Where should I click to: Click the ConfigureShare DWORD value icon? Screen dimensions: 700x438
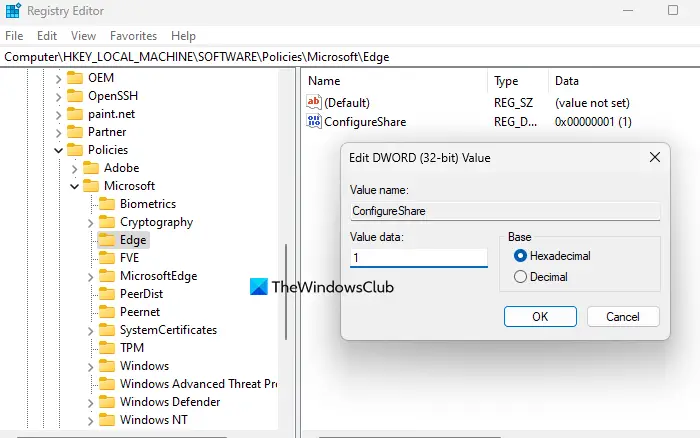[x=314, y=121]
